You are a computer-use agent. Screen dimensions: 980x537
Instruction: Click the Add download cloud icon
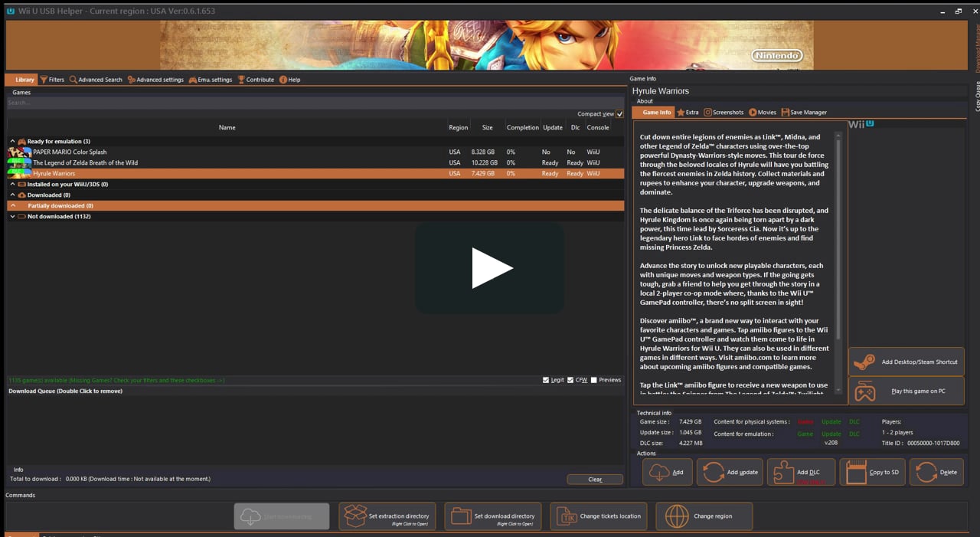pyautogui.click(x=658, y=472)
